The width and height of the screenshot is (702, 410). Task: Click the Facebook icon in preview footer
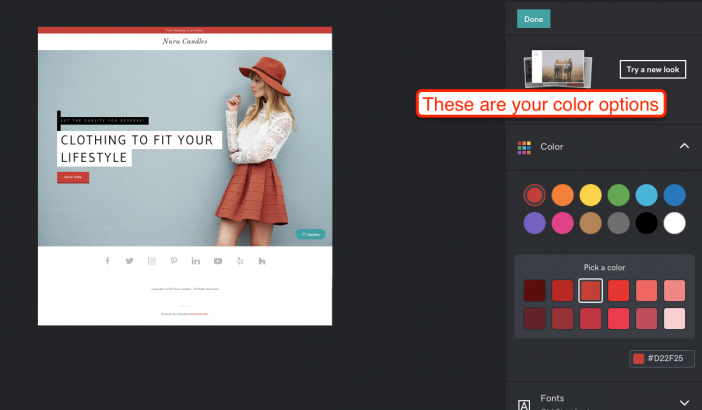pos(107,261)
